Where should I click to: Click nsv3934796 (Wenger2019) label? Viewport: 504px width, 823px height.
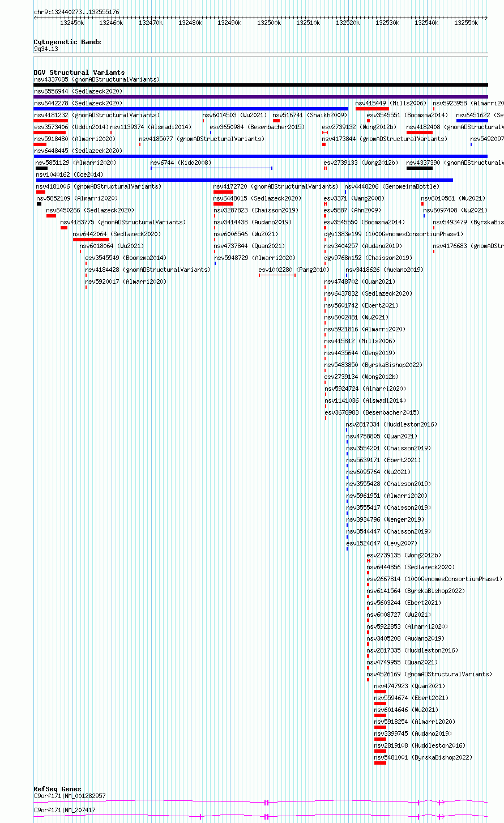(x=385, y=519)
